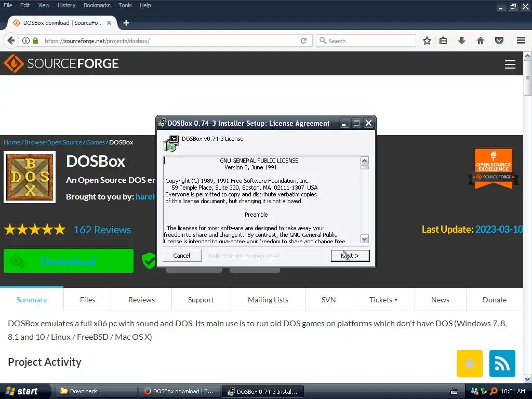Click license text scroll-down arrow
This screenshot has width=532, height=399.
tap(365, 239)
